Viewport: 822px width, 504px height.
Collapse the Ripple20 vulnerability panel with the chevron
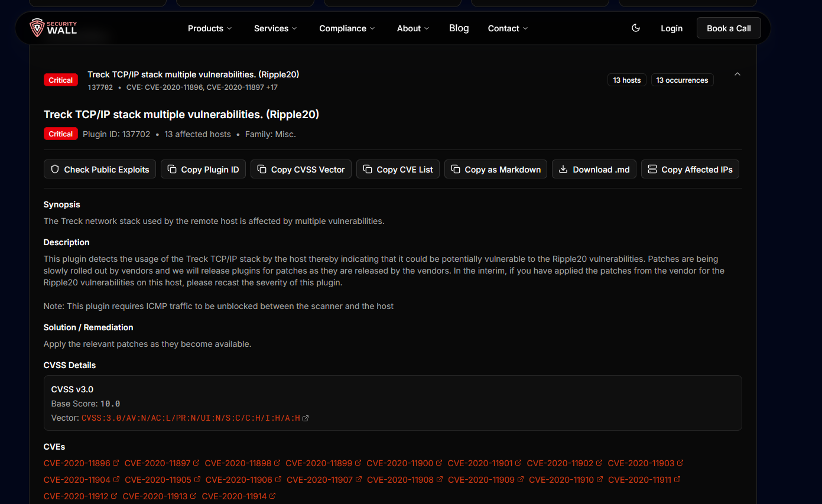pyautogui.click(x=737, y=74)
